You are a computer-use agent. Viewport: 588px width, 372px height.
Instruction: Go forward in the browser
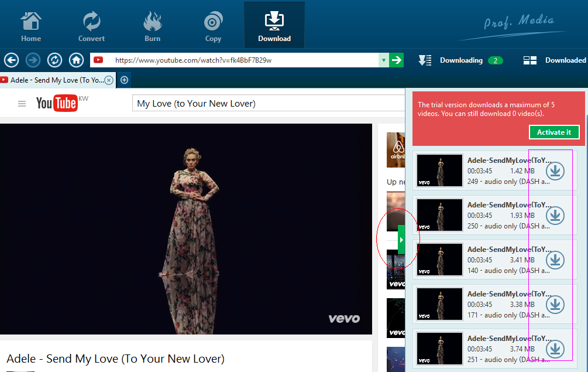coord(33,60)
